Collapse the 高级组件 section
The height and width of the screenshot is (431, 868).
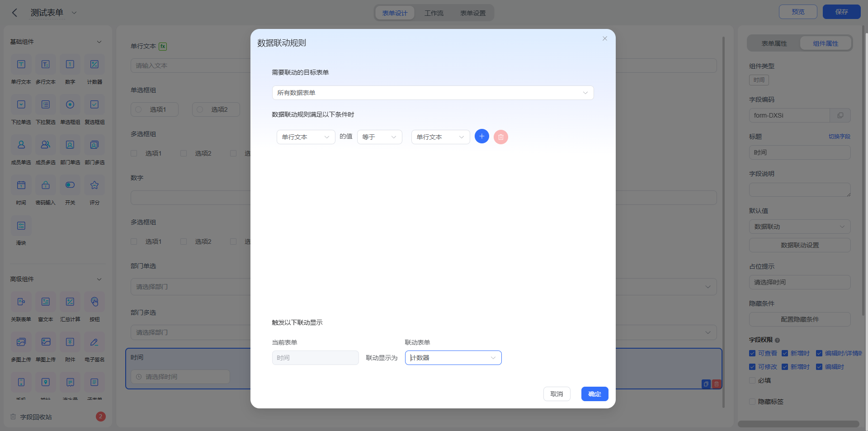coord(99,279)
